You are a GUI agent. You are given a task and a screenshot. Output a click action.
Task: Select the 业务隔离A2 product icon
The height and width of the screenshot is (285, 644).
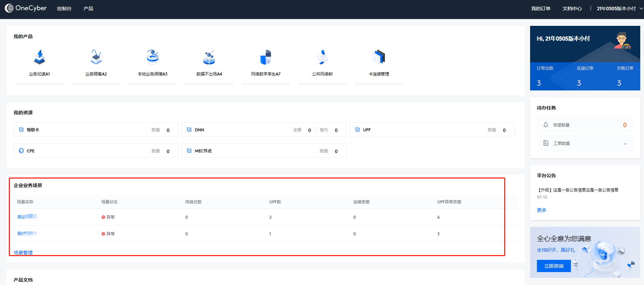click(96, 57)
